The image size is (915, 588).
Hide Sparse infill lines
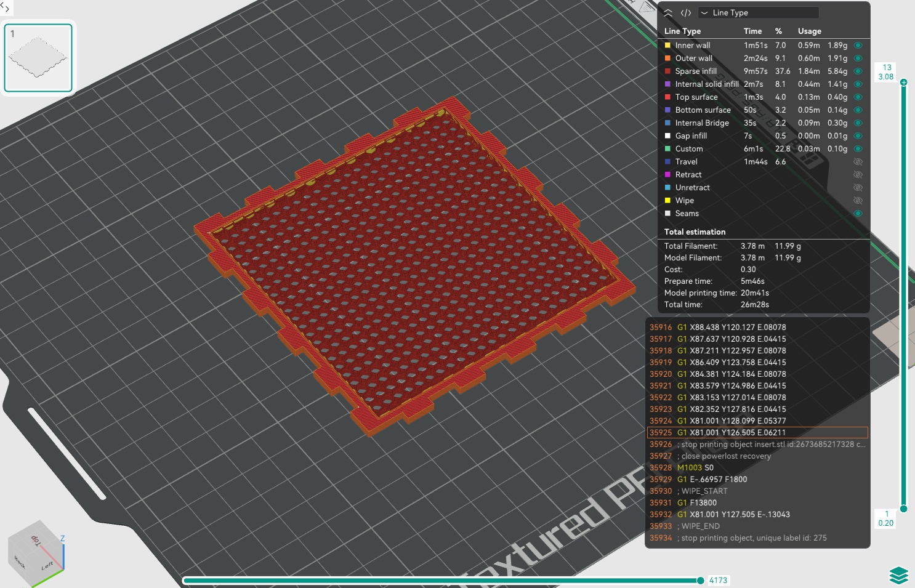pyautogui.click(x=858, y=71)
